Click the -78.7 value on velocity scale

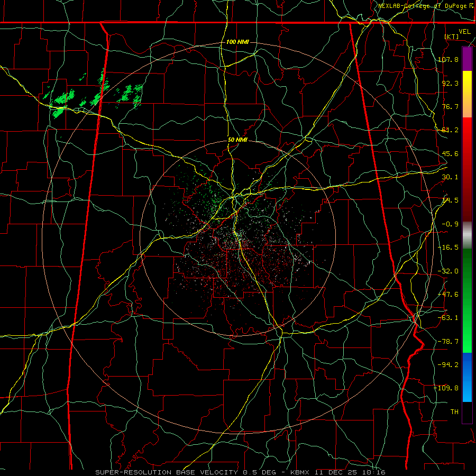448,342
